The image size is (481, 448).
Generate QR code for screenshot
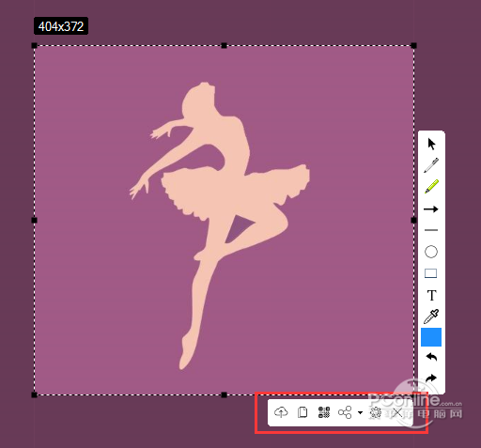tap(324, 412)
